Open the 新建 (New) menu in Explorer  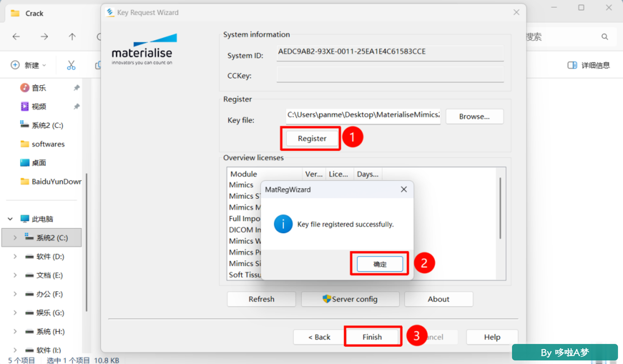pos(29,65)
